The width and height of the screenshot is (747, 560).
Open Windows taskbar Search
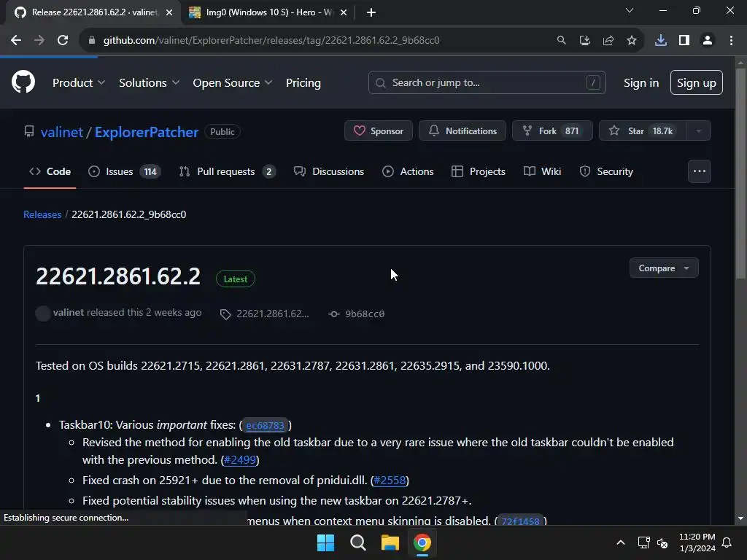click(357, 542)
